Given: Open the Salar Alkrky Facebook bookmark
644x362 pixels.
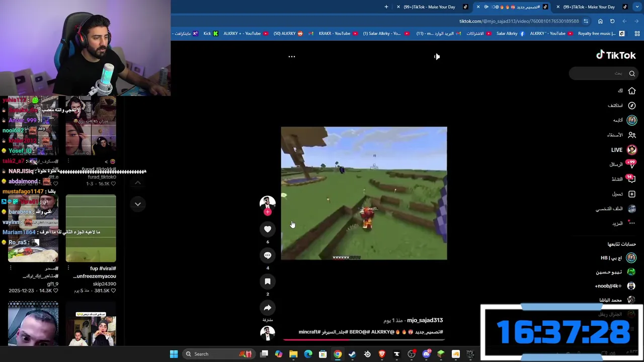Looking at the screenshot, I should pyautogui.click(x=510, y=34).
